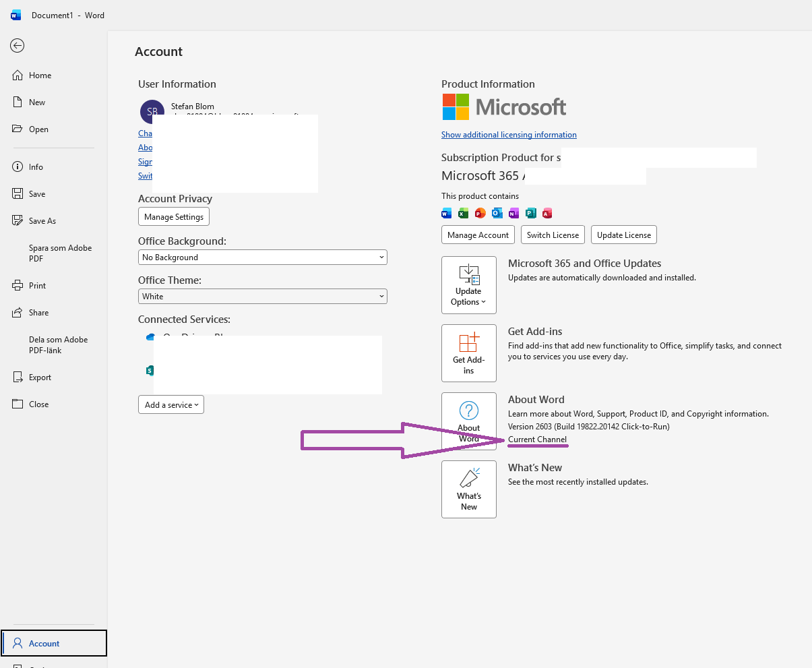
Task: Click the What's New button
Action: coord(469,489)
